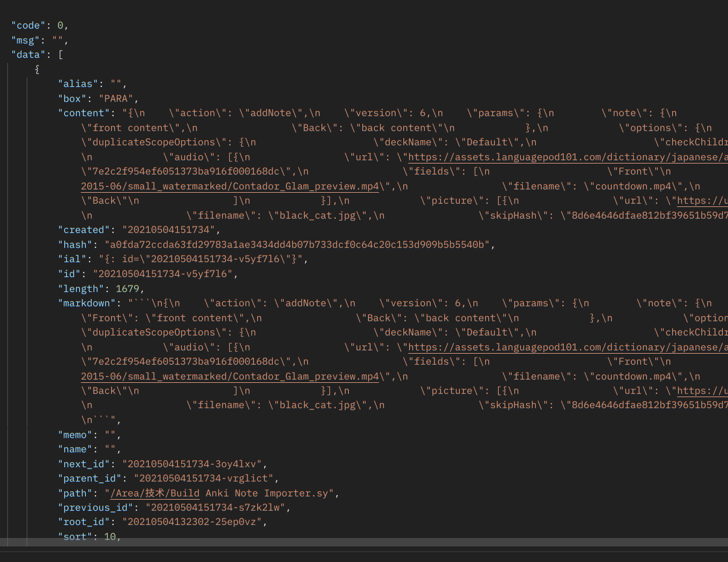Select the created value "20210504151734"
This screenshot has width=728, height=562.
pos(169,230)
